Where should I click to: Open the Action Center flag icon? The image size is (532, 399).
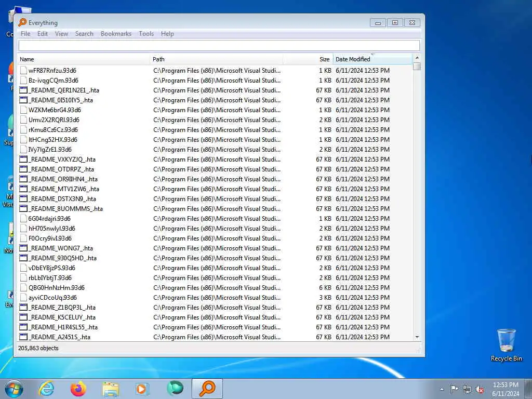(454, 389)
